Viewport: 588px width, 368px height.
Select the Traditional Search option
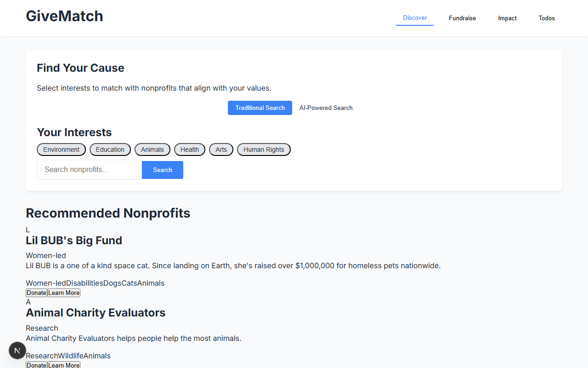[260, 108]
